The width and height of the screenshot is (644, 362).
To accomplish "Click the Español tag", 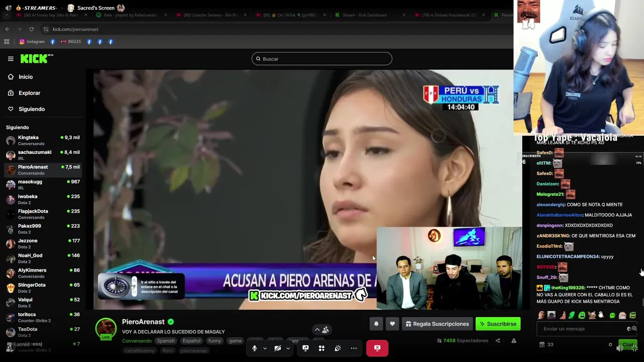I will tap(191, 341).
